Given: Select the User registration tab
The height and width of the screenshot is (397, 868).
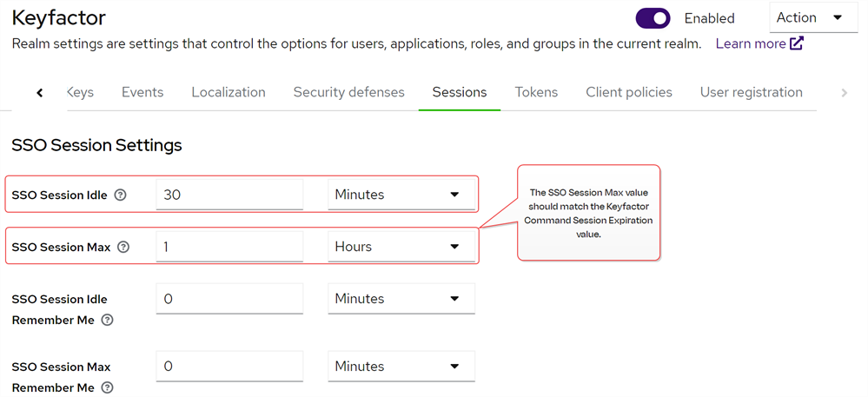Looking at the screenshot, I should (751, 92).
